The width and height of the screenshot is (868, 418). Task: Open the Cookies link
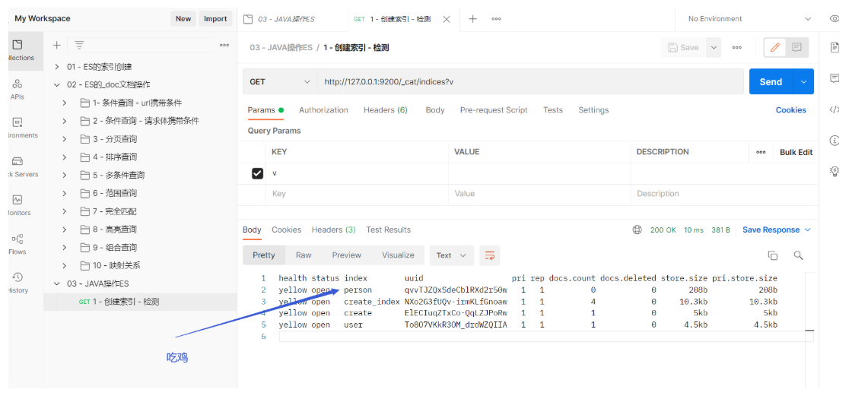pyautogui.click(x=790, y=110)
